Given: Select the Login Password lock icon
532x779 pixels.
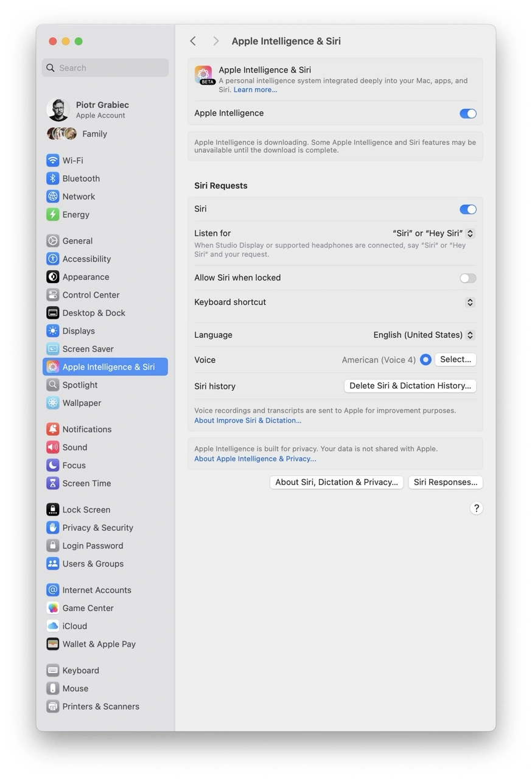Looking at the screenshot, I should click(x=53, y=545).
